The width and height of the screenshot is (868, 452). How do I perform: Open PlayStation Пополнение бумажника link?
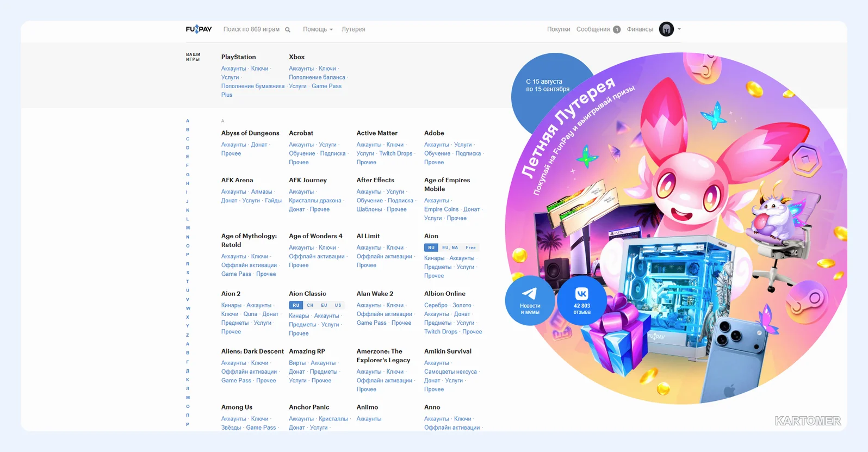[253, 86]
